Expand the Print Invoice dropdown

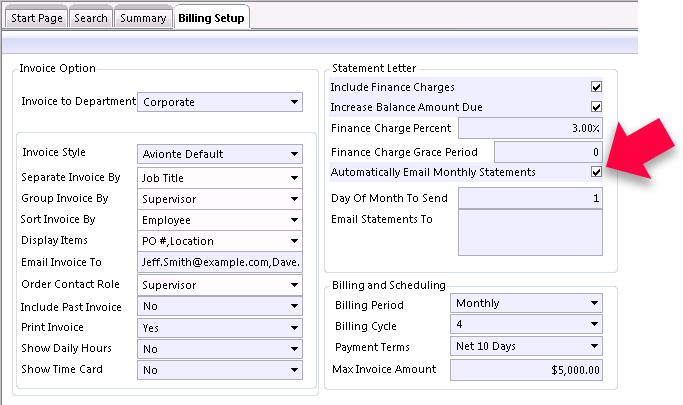pos(220,327)
